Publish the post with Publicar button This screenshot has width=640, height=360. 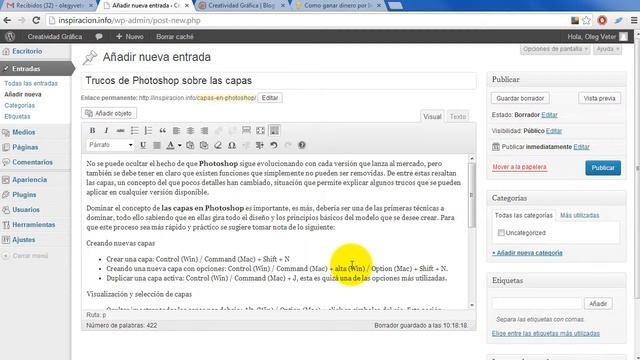click(603, 168)
